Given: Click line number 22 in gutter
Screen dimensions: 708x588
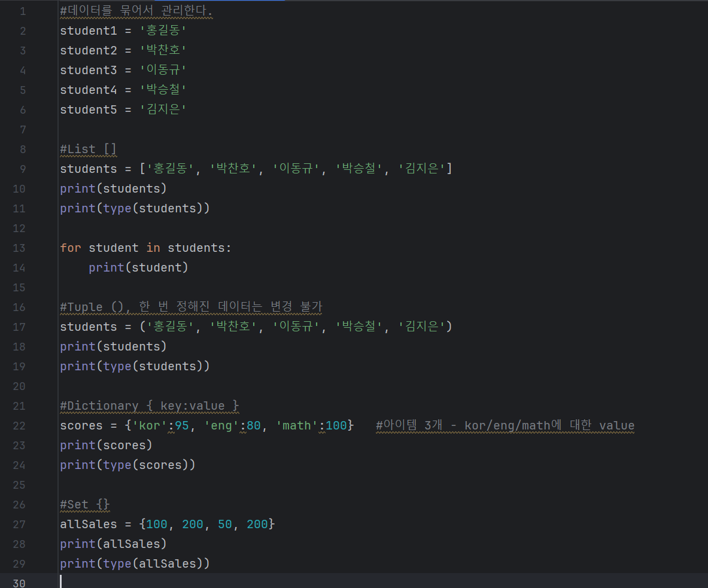Looking at the screenshot, I should tap(19, 425).
